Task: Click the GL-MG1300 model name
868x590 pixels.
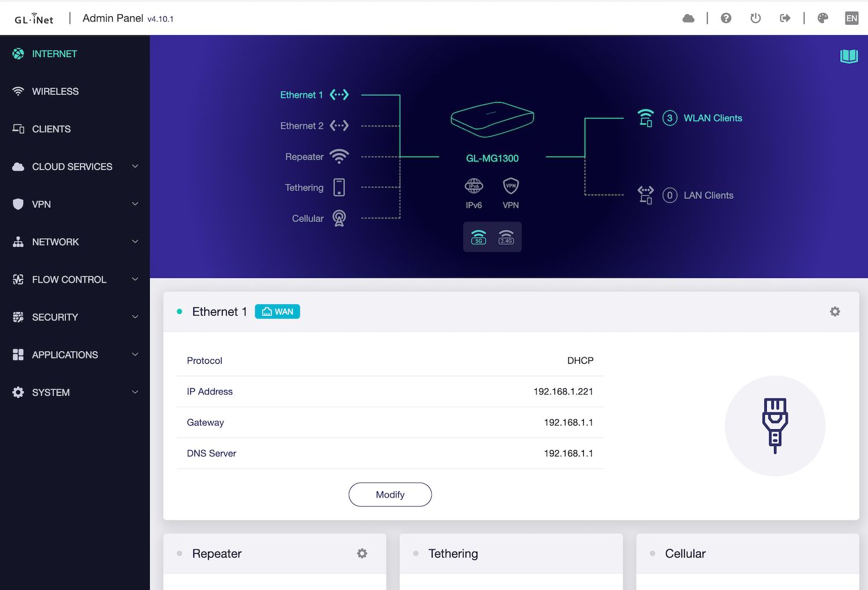Action: pos(492,158)
